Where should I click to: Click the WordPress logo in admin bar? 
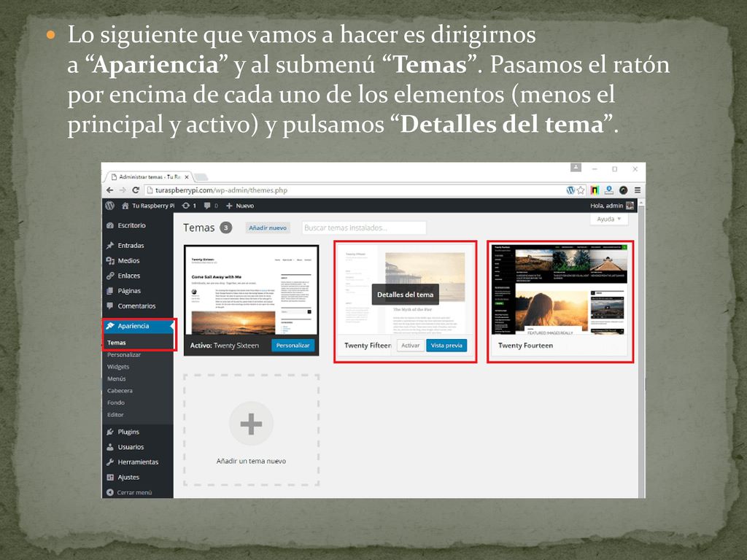click(x=109, y=206)
